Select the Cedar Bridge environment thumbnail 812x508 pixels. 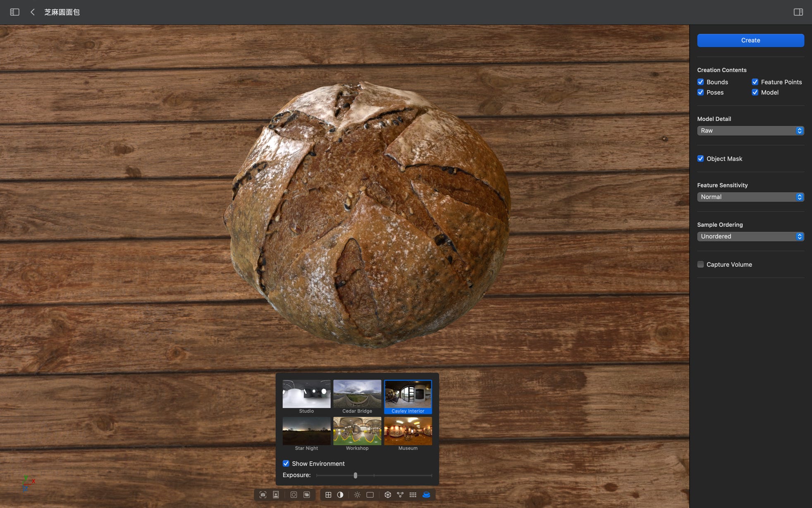357,394
